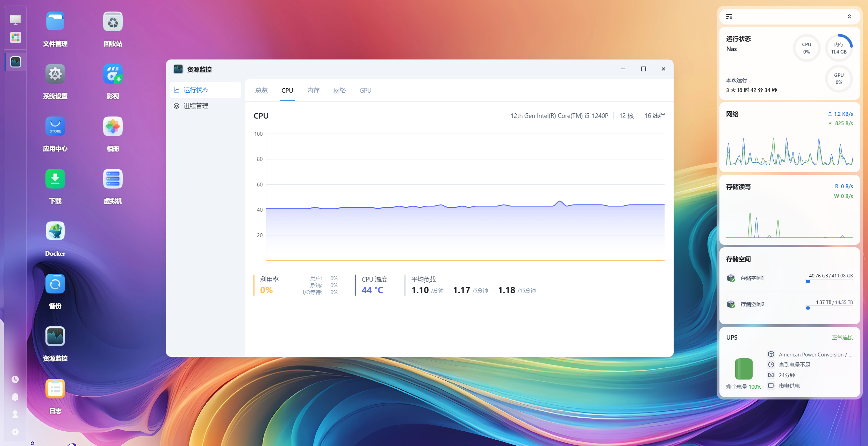Open the 影视 video app icon
868x446 pixels.
tap(113, 74)
